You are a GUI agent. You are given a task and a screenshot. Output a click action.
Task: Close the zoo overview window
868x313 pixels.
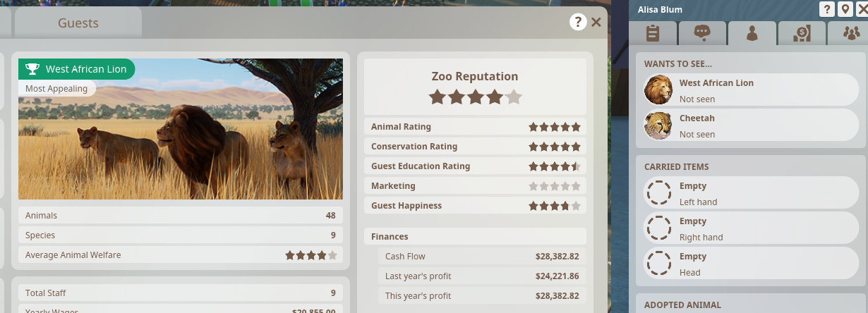click(x=596, y=22)
